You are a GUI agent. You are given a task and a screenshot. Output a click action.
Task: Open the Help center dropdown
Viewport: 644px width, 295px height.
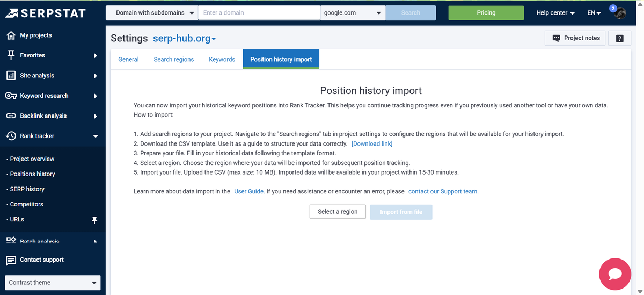tap(555, 13)
